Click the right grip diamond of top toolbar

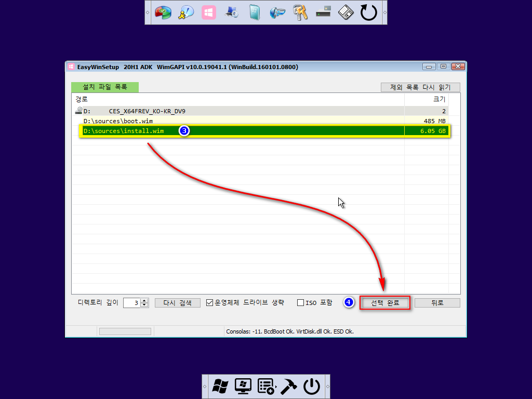click(x=384, y=12)
